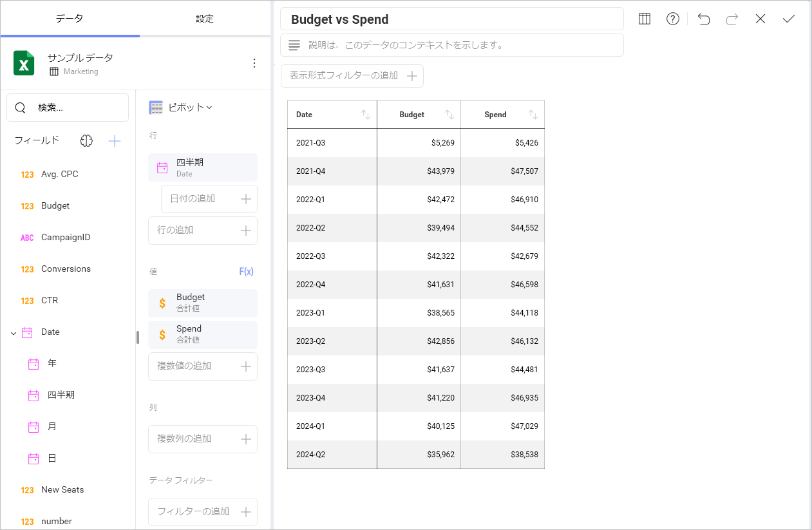Click the brain AI fields icon

click(87, 141)
